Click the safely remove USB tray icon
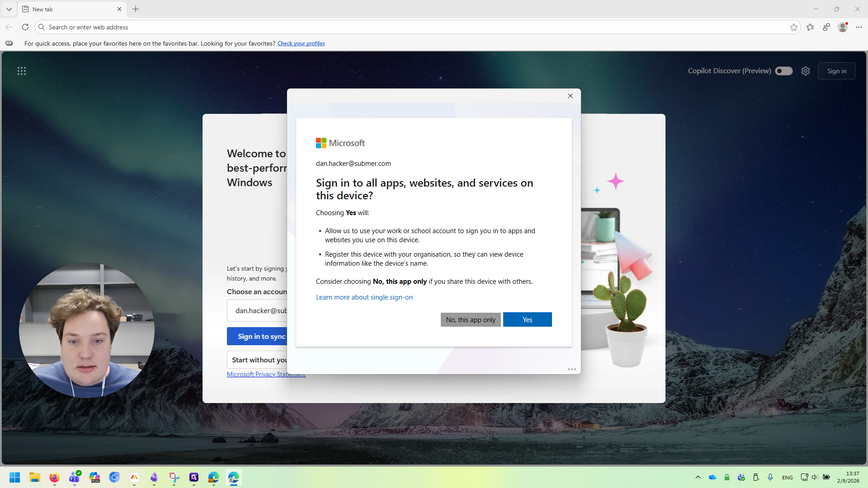The width and height of the screenshot is (868, 488). [756, 477]
